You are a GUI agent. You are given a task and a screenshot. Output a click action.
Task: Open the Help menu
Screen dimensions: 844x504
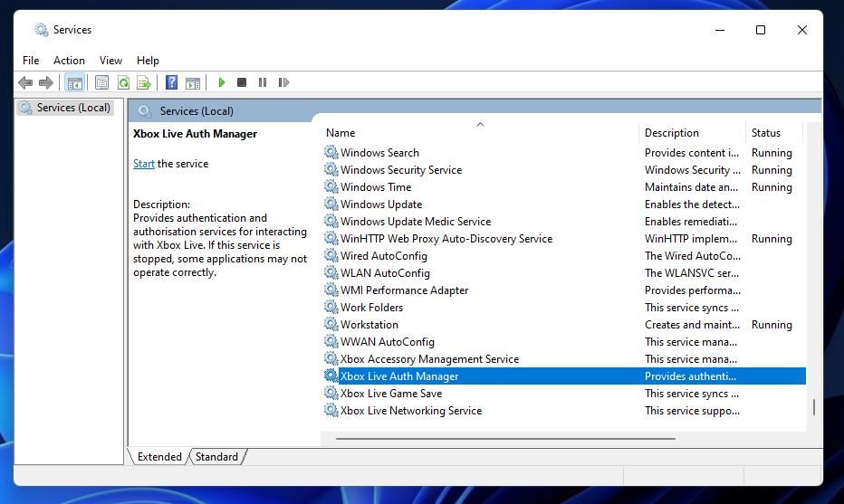click(148, 61)
